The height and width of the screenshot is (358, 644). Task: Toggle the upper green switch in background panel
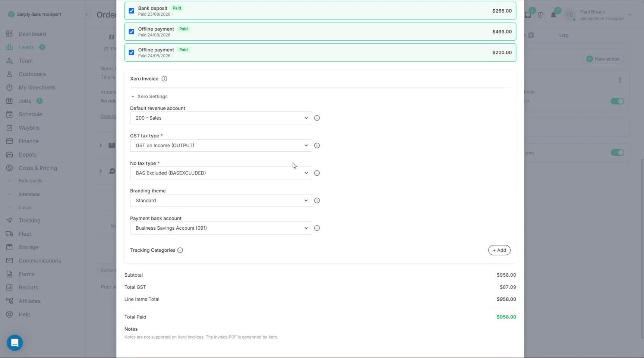tap(617, 101)
